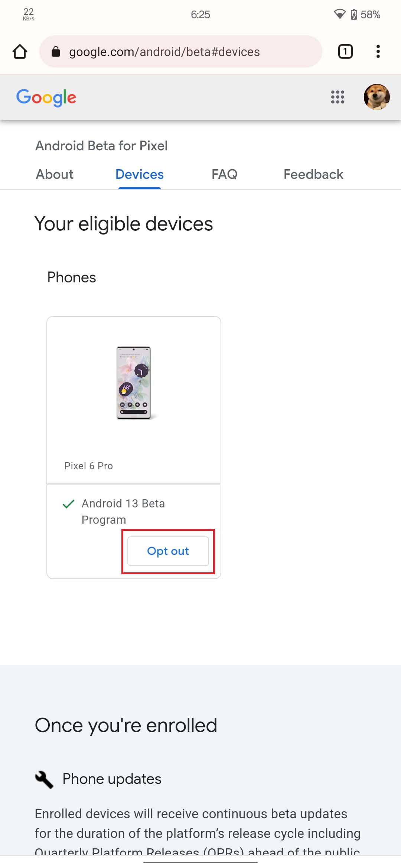Open the Feedback tab
The width and height of the screenshot is (401, 868).
(313, 174)
